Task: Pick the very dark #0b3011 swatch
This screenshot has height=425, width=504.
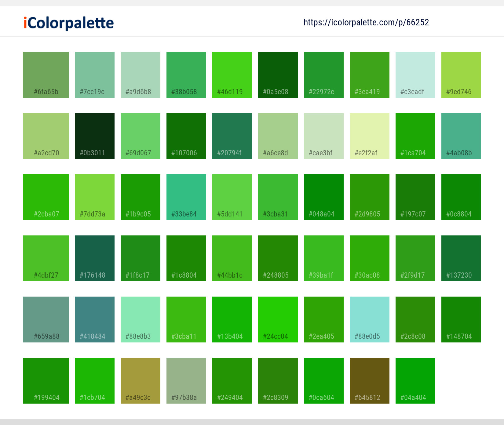Action: 95,136
